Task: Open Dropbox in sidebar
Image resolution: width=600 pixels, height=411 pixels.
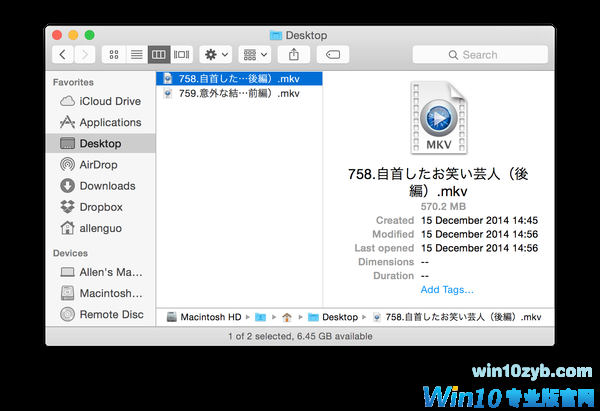Action: pos(101,207)
